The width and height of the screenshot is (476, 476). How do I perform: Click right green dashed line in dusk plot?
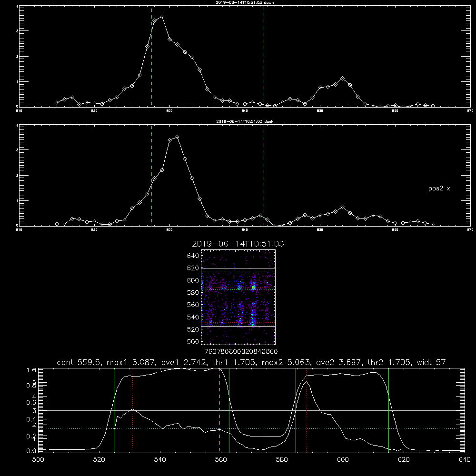(263, 176)
